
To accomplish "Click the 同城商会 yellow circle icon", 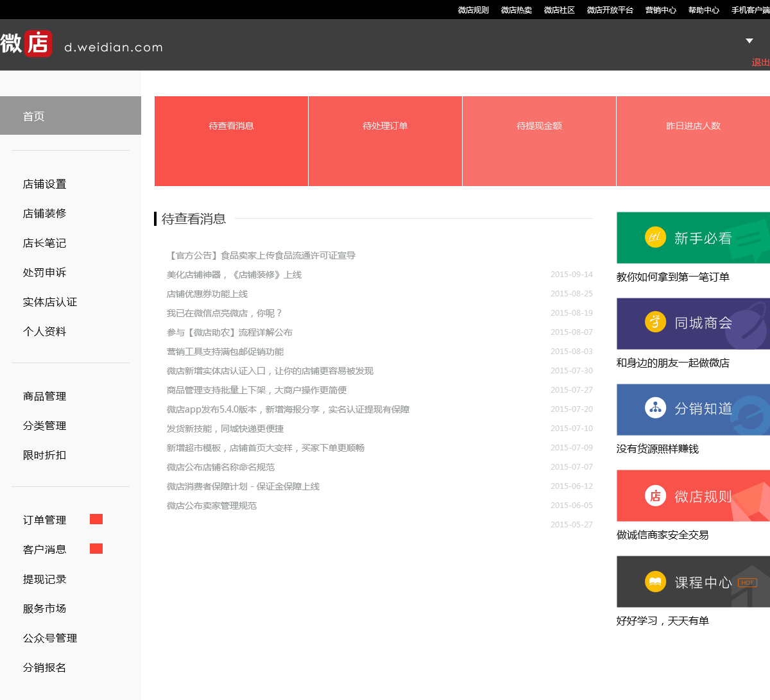I will pyautogui.click(x=655, y=321).
